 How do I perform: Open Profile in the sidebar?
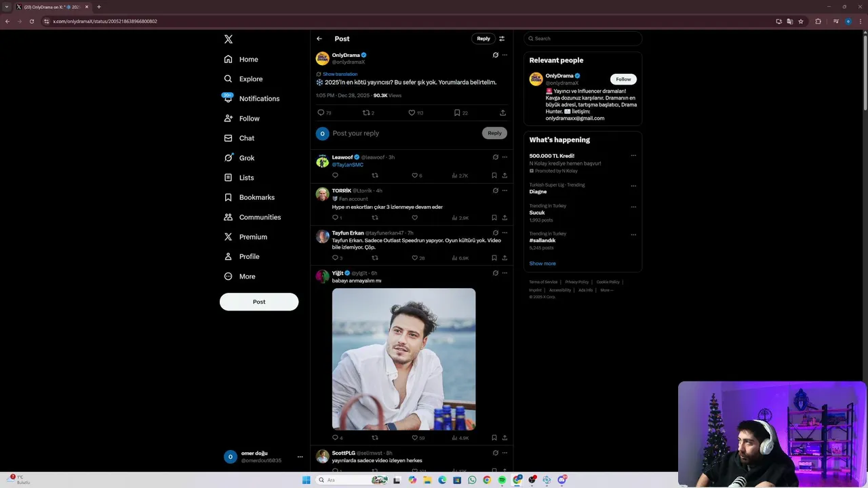[x=242, y=257]
